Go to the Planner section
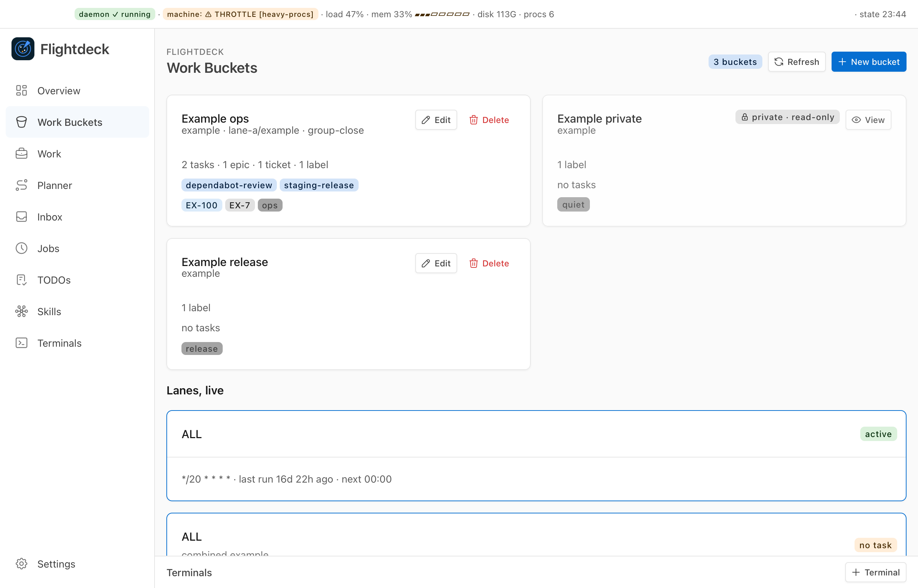Screen dimensions: 918x588 77,185
